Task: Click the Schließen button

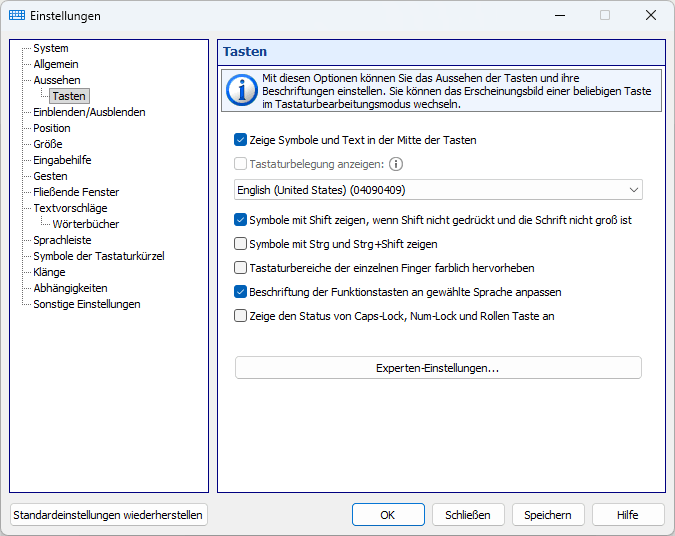Action: [x=468, y=515]
